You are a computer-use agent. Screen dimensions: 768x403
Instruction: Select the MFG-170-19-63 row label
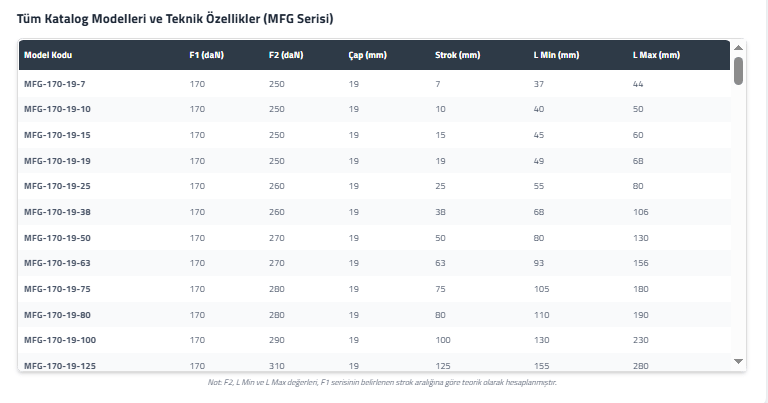point(57,263)
